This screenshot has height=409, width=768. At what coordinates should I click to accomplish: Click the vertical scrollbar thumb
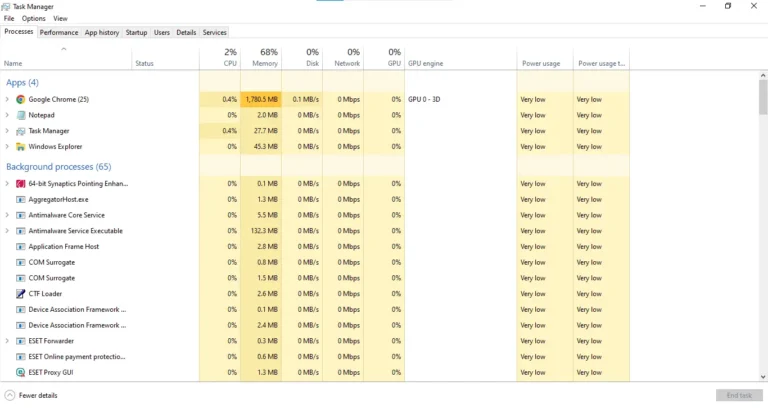click(x=763, y=97)
